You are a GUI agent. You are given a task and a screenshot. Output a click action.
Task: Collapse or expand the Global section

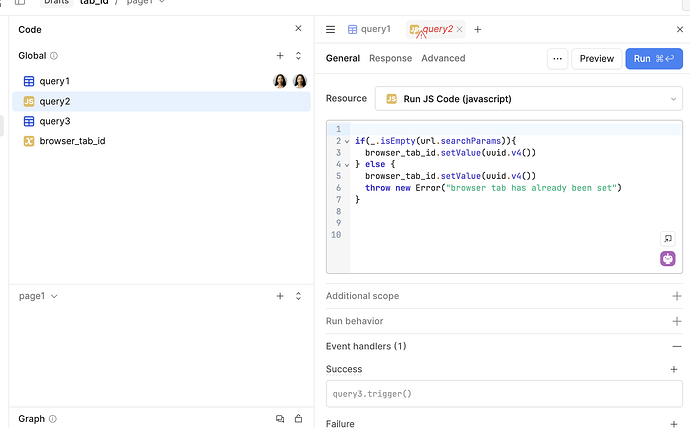(x=298, y=55)
